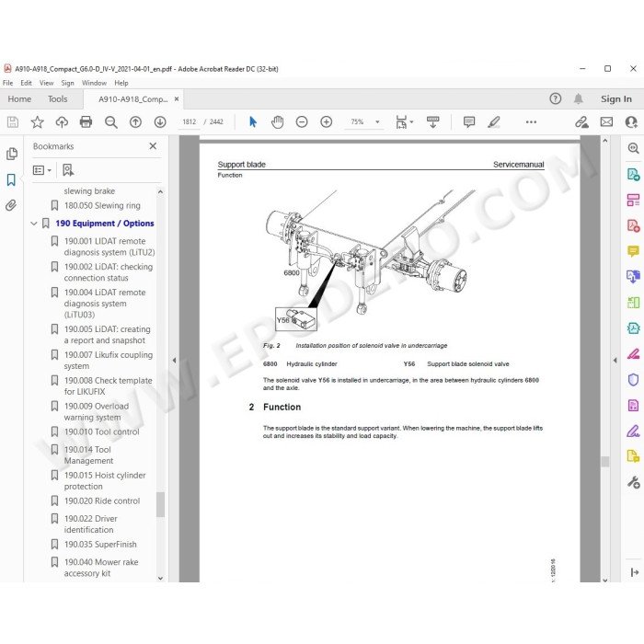Open Fill & Sign tool in right pane
Screen dimensions: 644x644
(633, 431)
